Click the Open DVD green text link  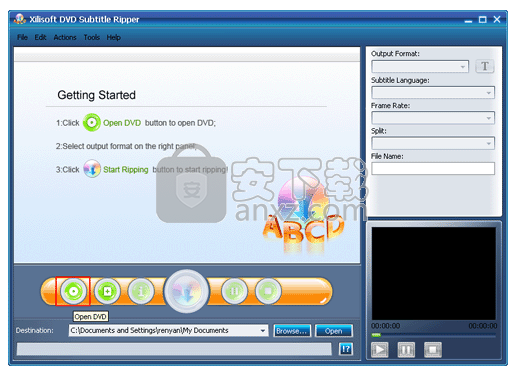coord(122,123)
